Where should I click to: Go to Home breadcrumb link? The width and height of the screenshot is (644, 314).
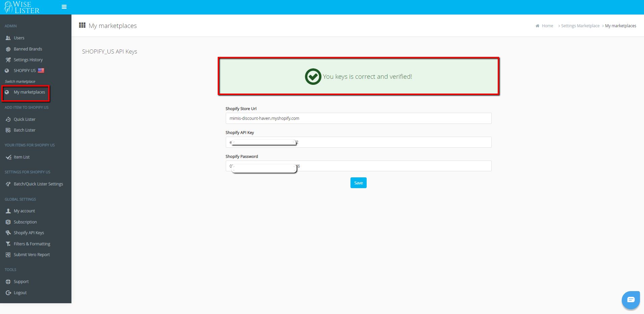[x=547, y=26]
